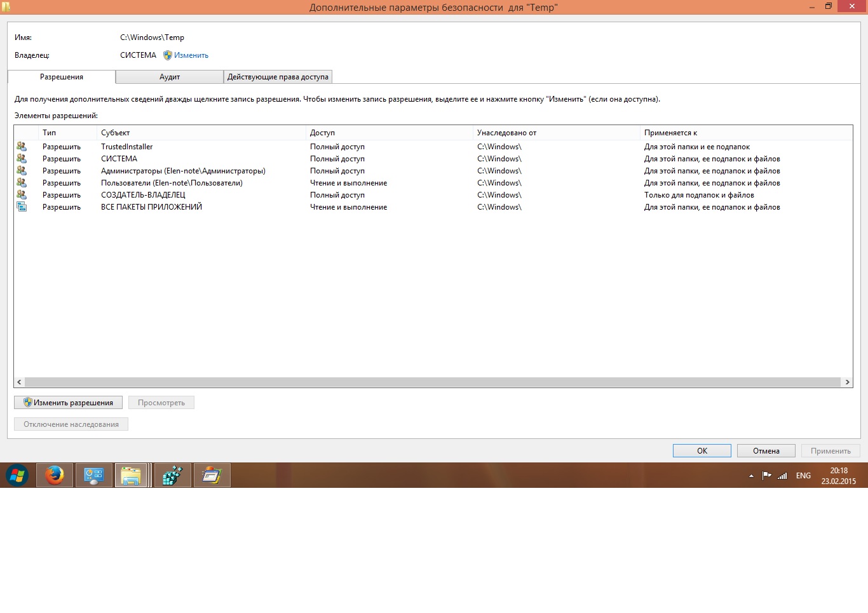Open Registry Editor from the taskbar
The width and height of the screenshot is (868, 613).
coord(173,475)
